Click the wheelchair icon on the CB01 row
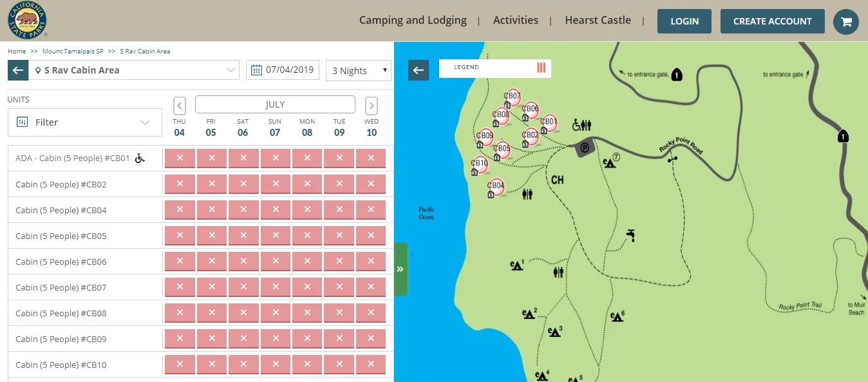The width and height of the screenshot is (868, 382). [140, 158]
